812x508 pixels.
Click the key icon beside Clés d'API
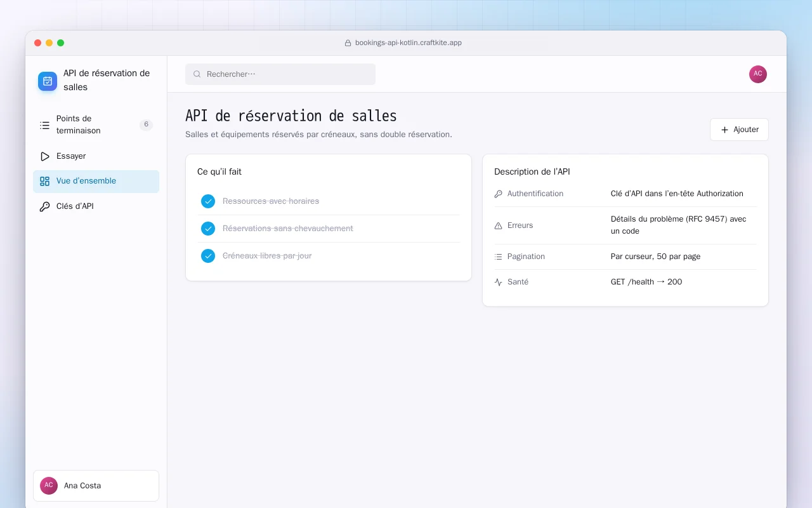pos(44,206)
